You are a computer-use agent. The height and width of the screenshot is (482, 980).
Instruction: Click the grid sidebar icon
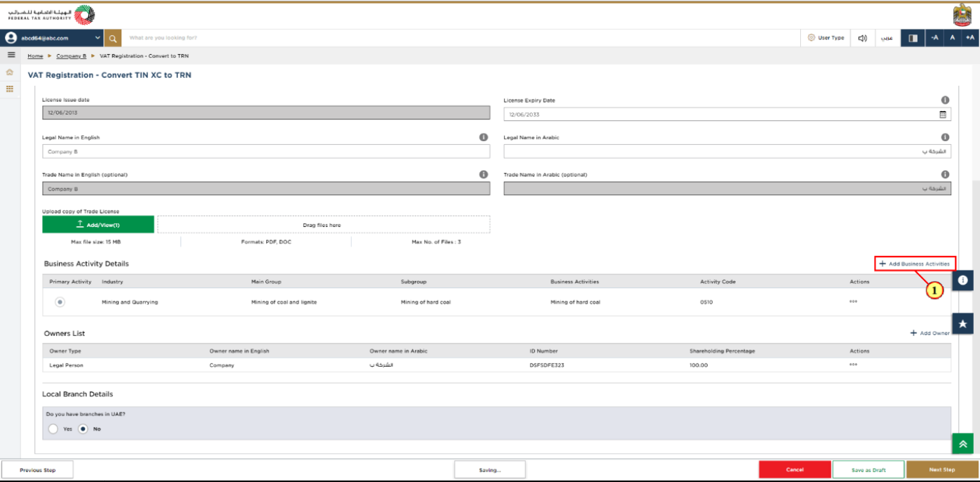pyautogui.click(x=10, y=89)
